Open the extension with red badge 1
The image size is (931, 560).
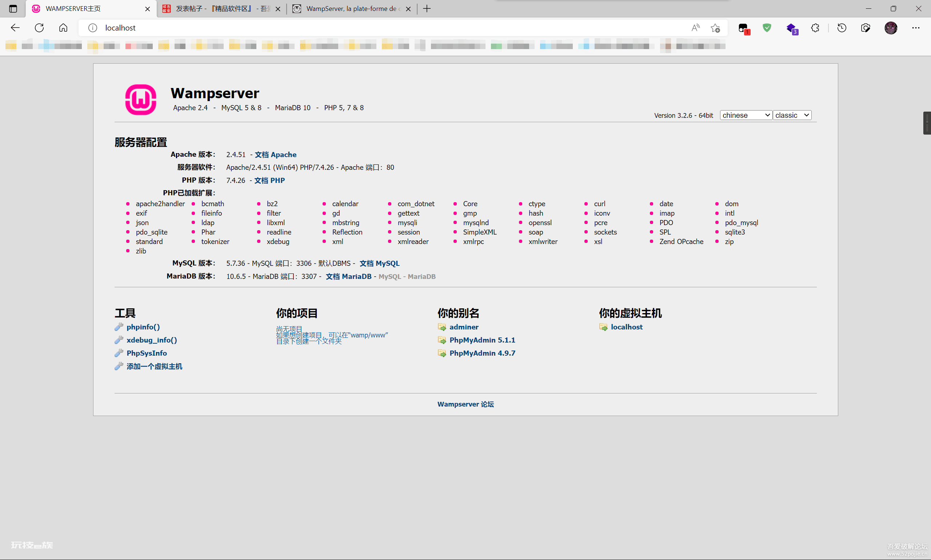(743, 28)
